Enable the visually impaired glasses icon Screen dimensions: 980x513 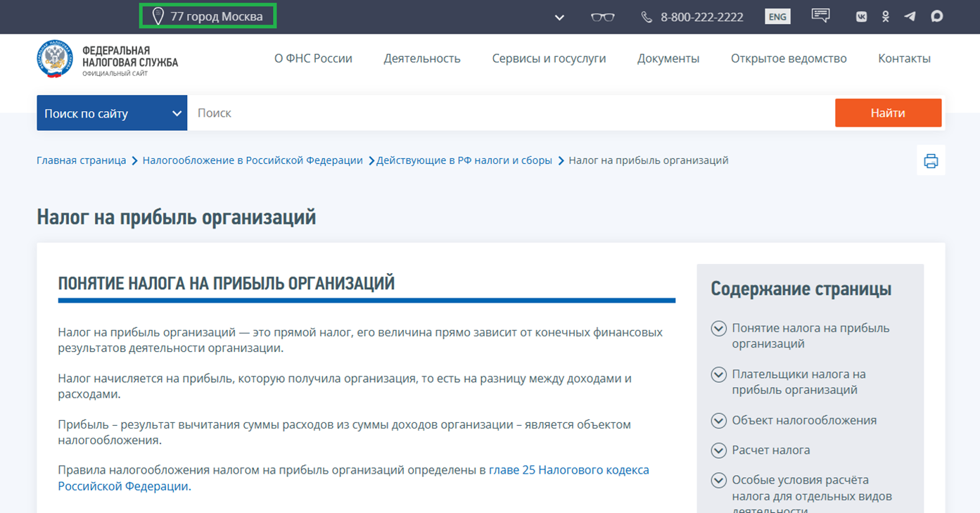tap(603, 17)
